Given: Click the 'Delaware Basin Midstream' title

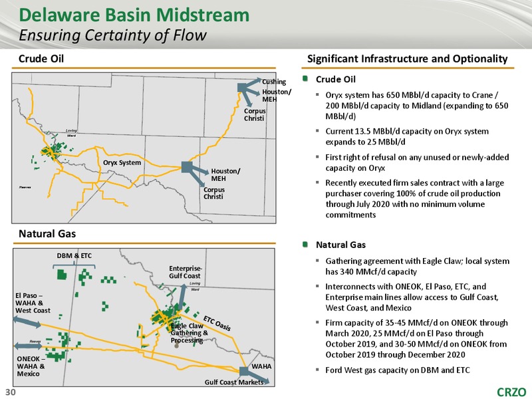Looking at the screenshot, I should click(x=134, y=15).
